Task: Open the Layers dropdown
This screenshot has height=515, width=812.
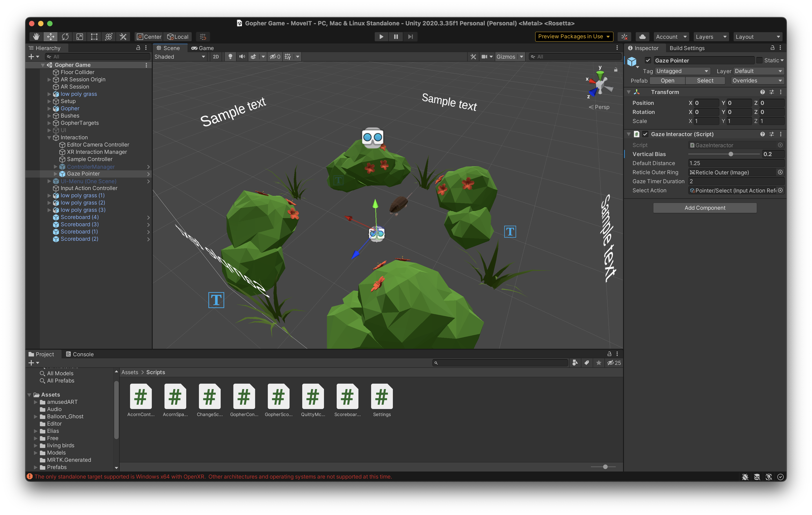Action: 710,37
